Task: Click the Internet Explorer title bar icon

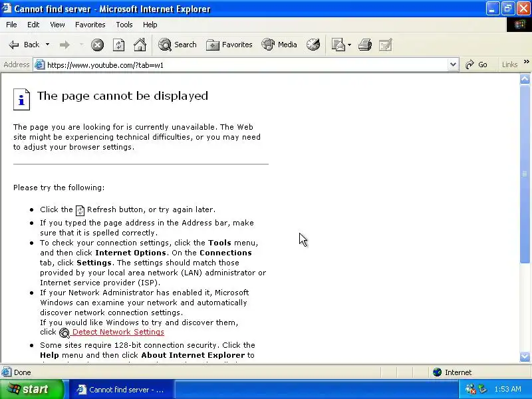Action: (x=7, y=8)
